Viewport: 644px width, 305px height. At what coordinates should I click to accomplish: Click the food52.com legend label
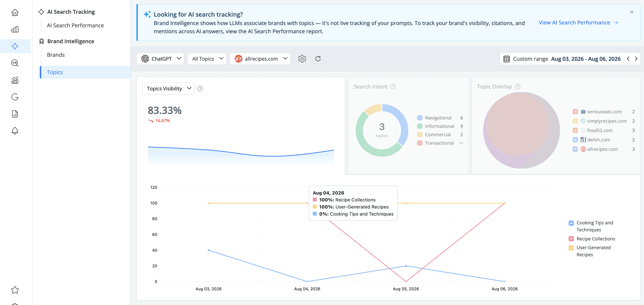click(600, 130)
